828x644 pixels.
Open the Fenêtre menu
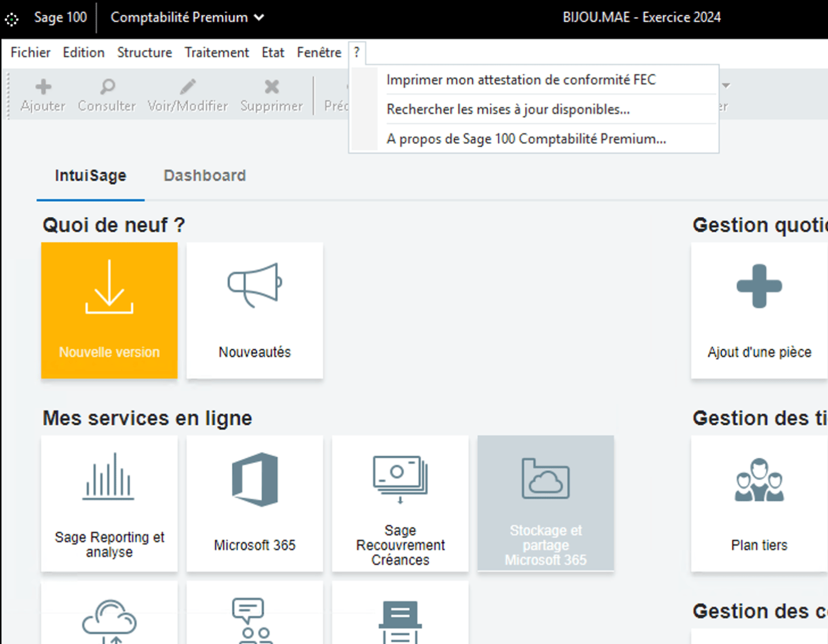[319, 53]
